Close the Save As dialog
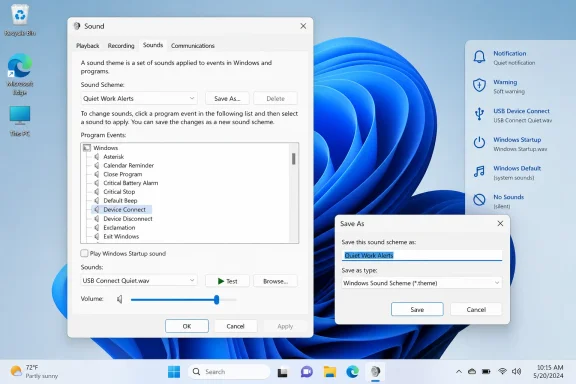Screen dimensions: 576x384 click(500, 223)
